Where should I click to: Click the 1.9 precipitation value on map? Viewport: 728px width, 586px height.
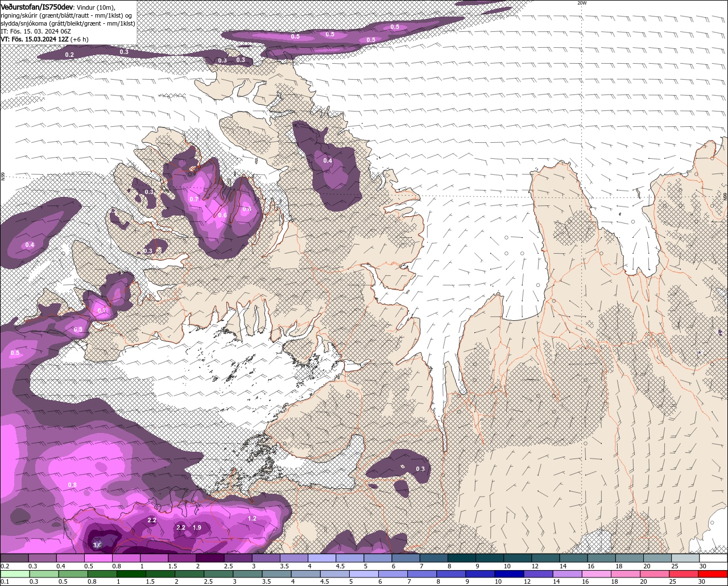coord(197,527)
